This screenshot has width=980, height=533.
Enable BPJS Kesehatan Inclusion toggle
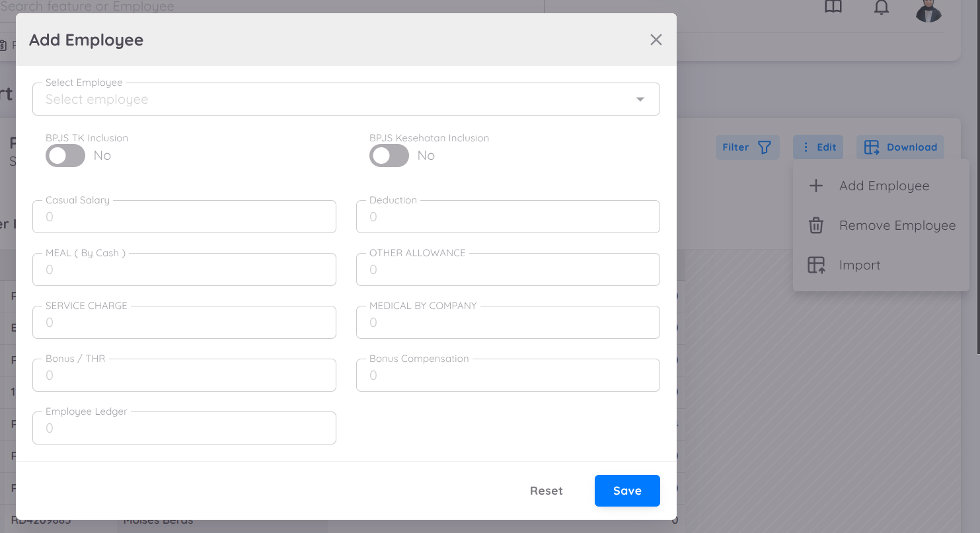point(389,156)
